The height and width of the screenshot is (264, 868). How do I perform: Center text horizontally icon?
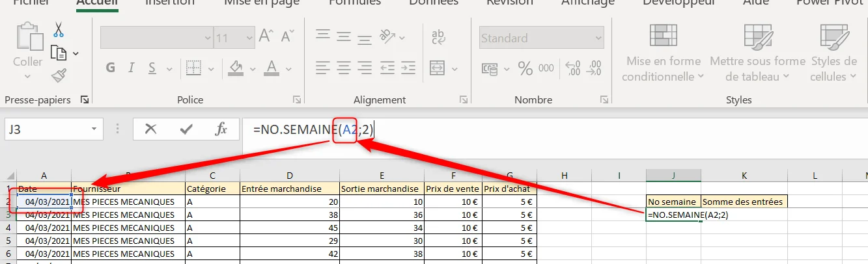click(344, 67)
